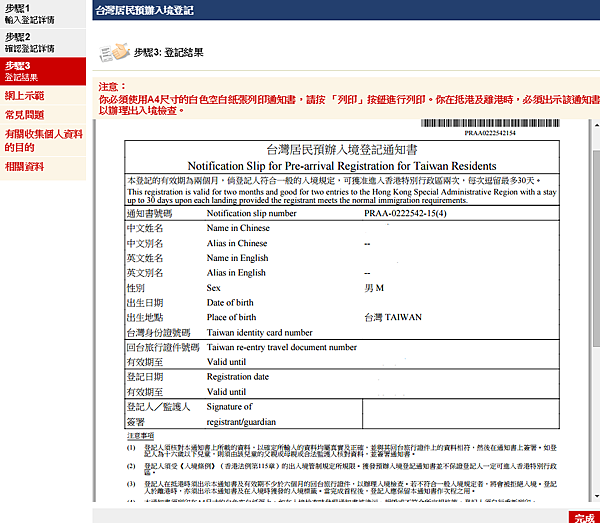Open 有關收集個人資料的目的 link
This screenshot has width=600, height=523.
coord(43,140)
